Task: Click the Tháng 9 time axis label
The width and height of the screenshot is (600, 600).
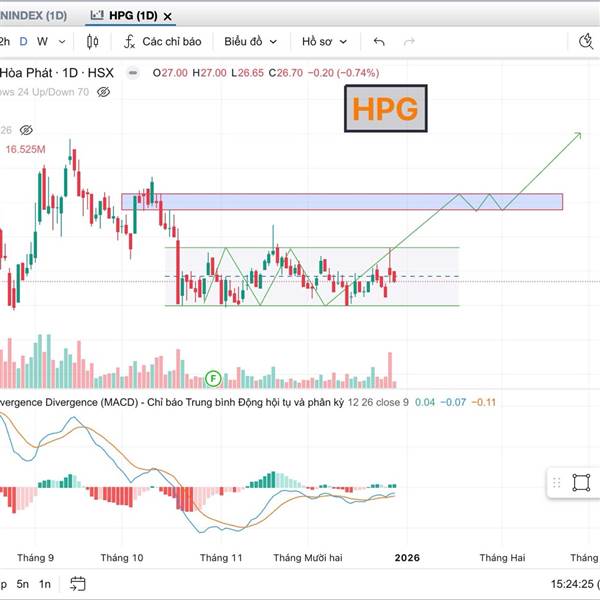Action: (x=35, y=558)
